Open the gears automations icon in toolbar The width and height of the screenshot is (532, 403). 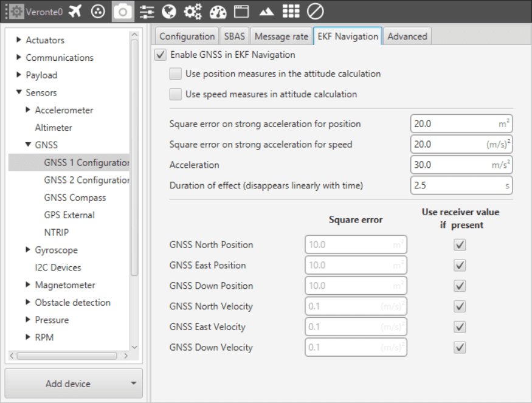click(193, 12)
